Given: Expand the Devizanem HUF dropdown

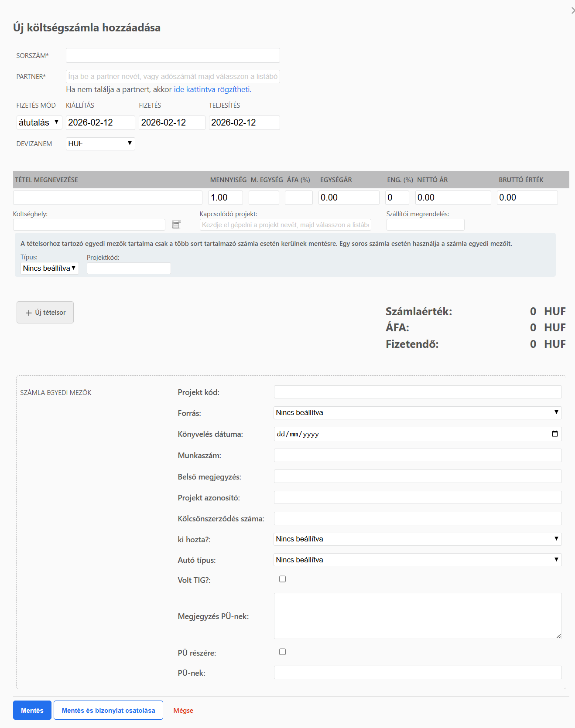Looking at the screenshot, I should coord(100,143).
